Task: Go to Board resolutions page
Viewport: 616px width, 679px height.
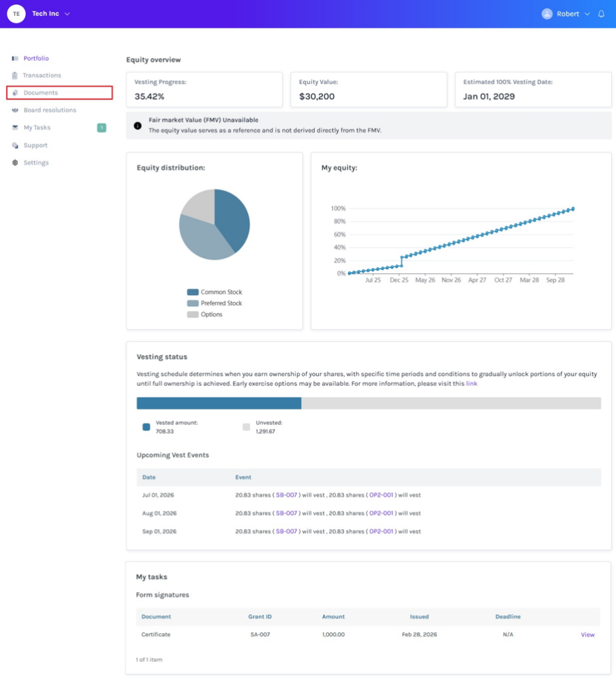Action: coord(50,111)
